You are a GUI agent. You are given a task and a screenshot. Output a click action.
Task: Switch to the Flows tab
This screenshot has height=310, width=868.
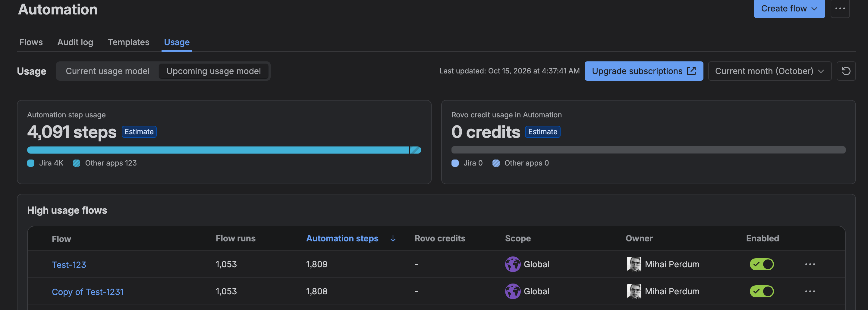point(31,42)
